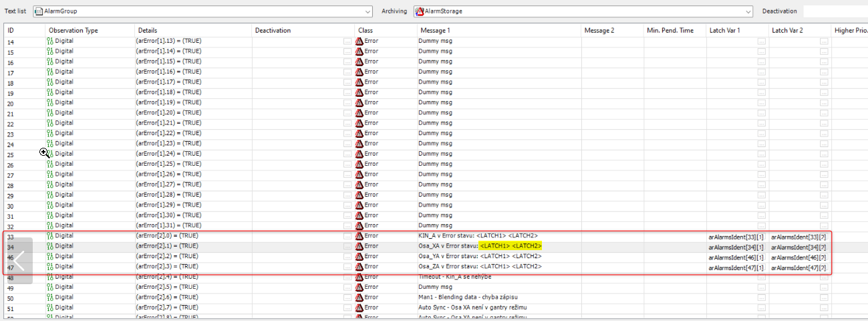Click the Digital icon in row 47
Screen dimensions: 868x321
50,267
